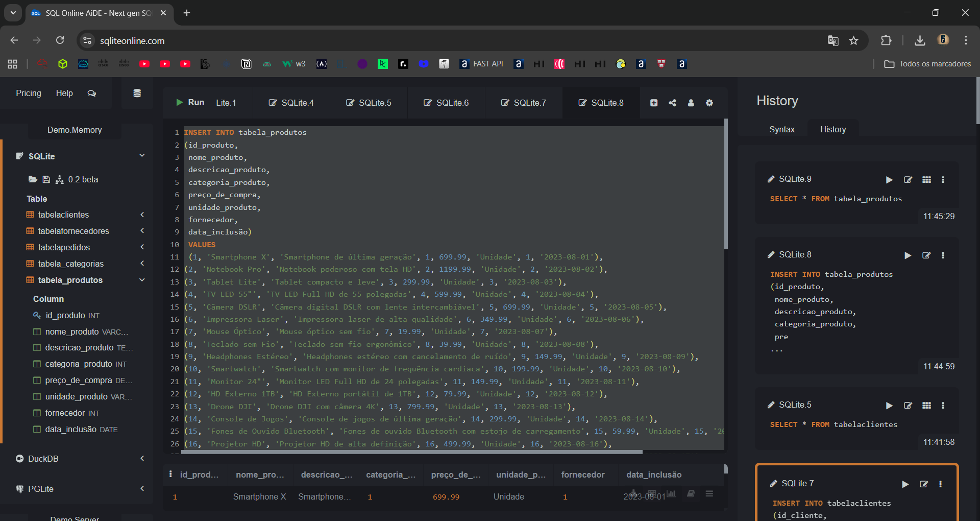Expand the tabelaclientes table

coord(142,215)
